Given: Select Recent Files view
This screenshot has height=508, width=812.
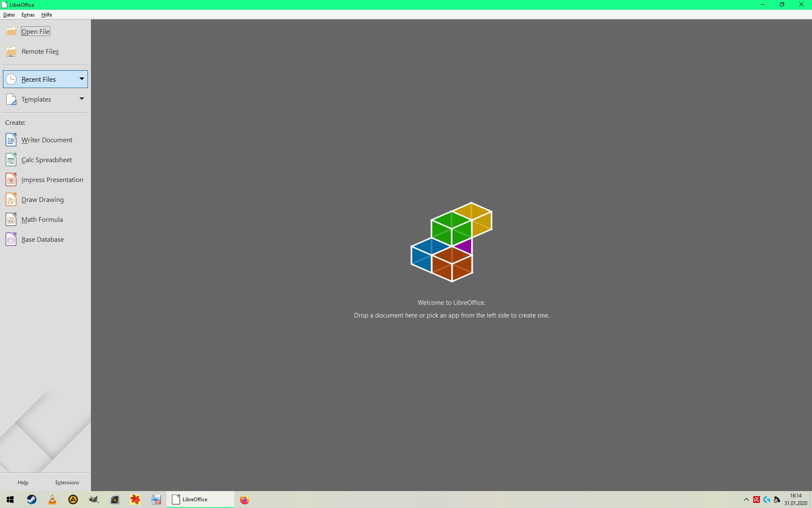Looking at the screenshot, I should click(x=45, y=79).
